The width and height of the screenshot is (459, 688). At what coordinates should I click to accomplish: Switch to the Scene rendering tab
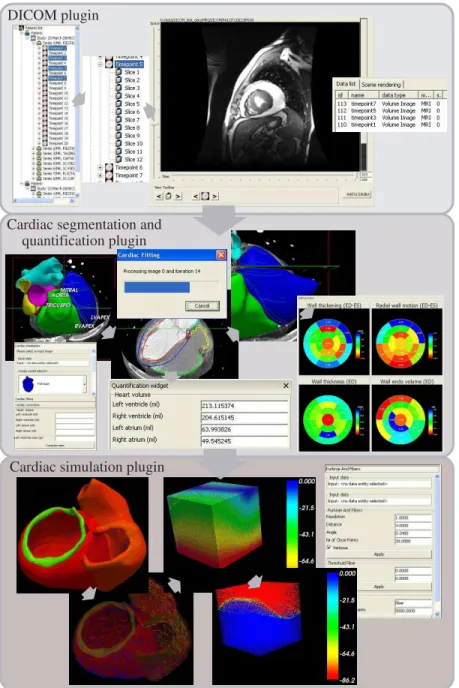tap(381, 84)
